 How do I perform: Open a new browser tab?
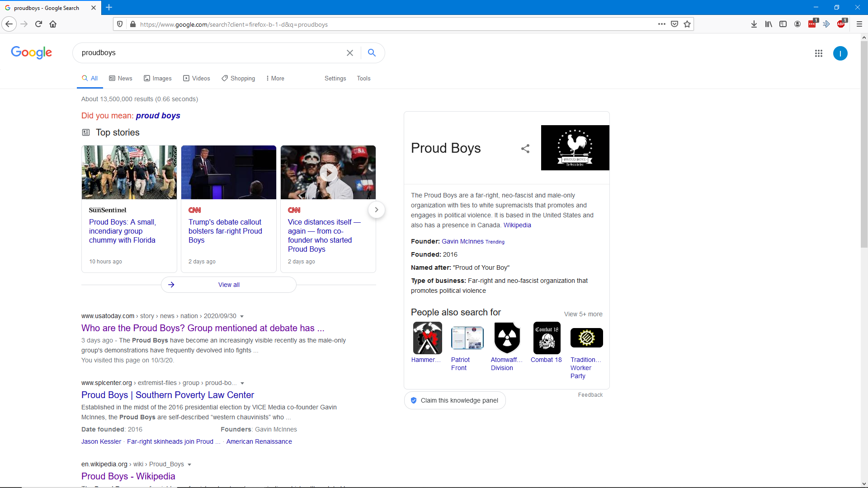click(x=109, y=7)
